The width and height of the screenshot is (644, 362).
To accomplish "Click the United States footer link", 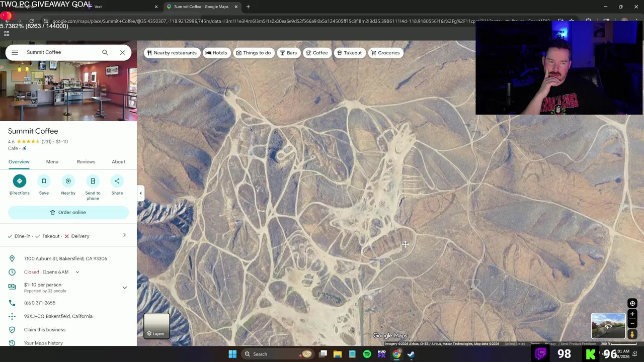I will click(x=515, y=344).
